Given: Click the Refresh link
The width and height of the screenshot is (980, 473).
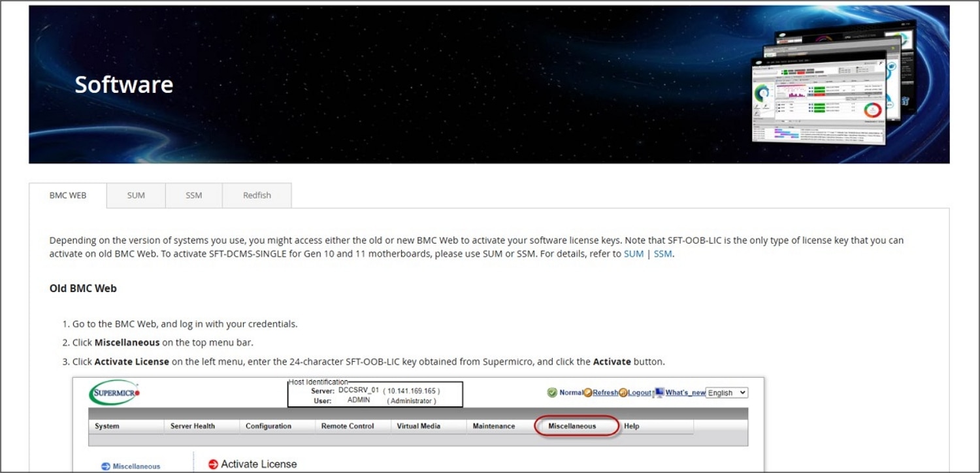Looking at the screenshot, I should (x=606, y=393).
